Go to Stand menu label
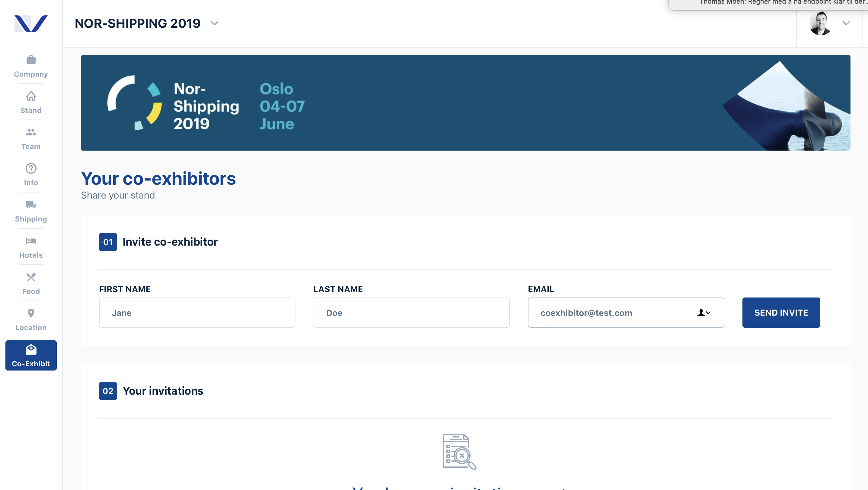Viewport: 868px width, 490px height. [31, 110]
